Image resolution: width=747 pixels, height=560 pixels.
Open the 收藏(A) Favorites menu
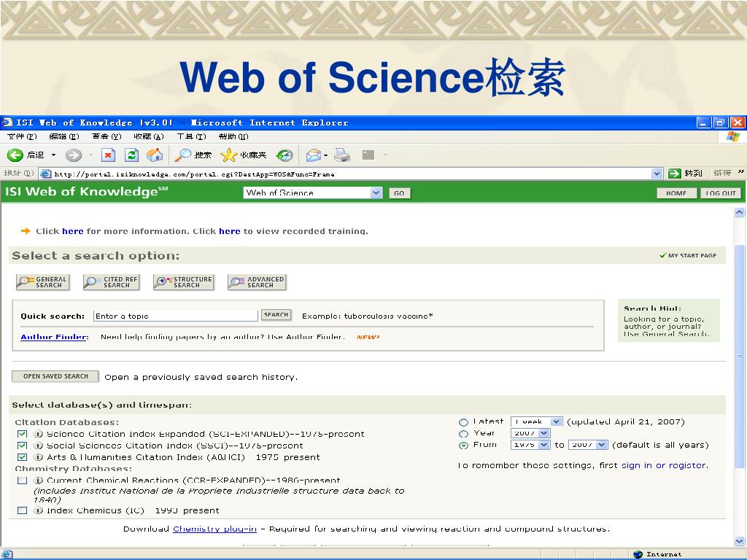(x=149, y=136)
